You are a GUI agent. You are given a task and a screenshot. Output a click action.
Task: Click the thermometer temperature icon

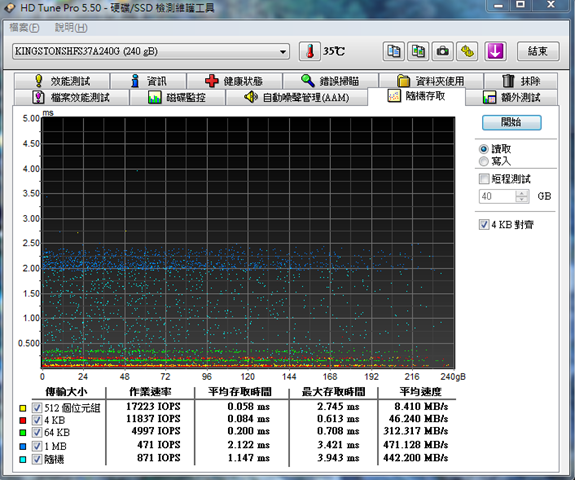[x=310, y=51]
